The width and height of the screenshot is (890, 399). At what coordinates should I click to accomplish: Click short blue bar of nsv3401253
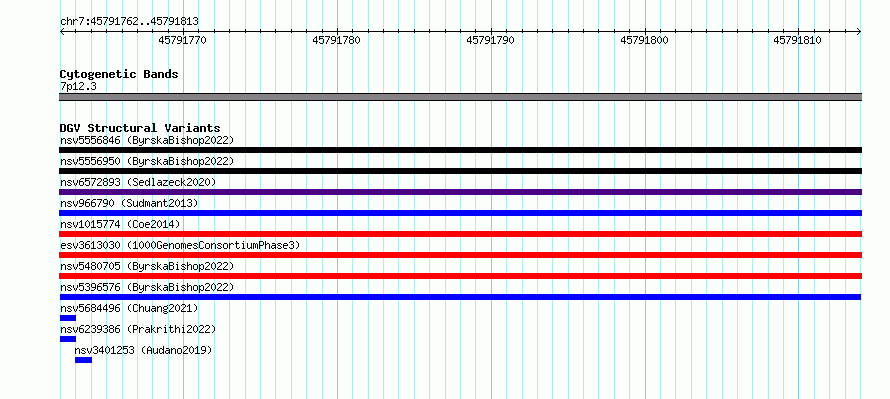click(83, 360)
